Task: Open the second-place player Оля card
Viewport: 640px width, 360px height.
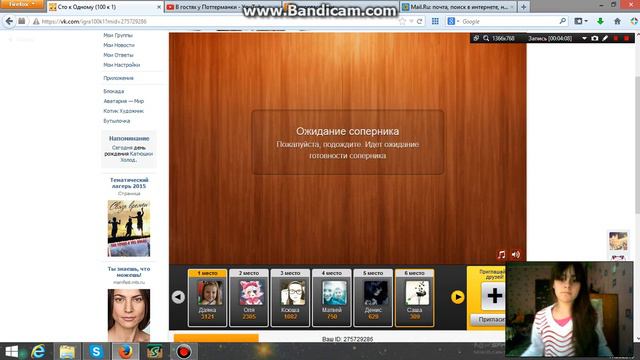Action: pos(249,298)
